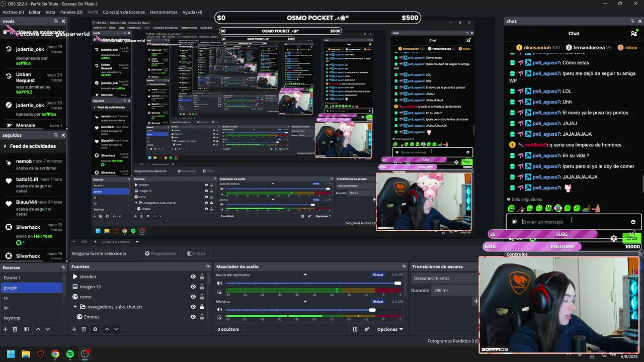Move scene down in Escenas toolbar
The width and height of the screenshot is (644, 362).
pos(47,329)
